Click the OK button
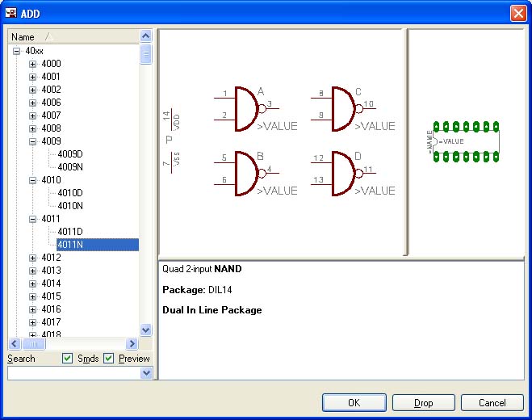The width and height of the screenshot is (532, 420). click(x=354, y=402)
